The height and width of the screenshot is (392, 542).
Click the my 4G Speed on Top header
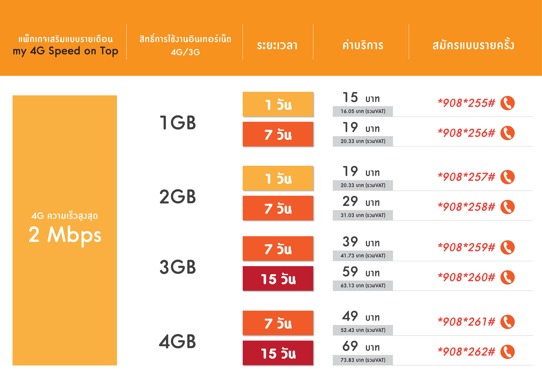[x=65, y=45]
